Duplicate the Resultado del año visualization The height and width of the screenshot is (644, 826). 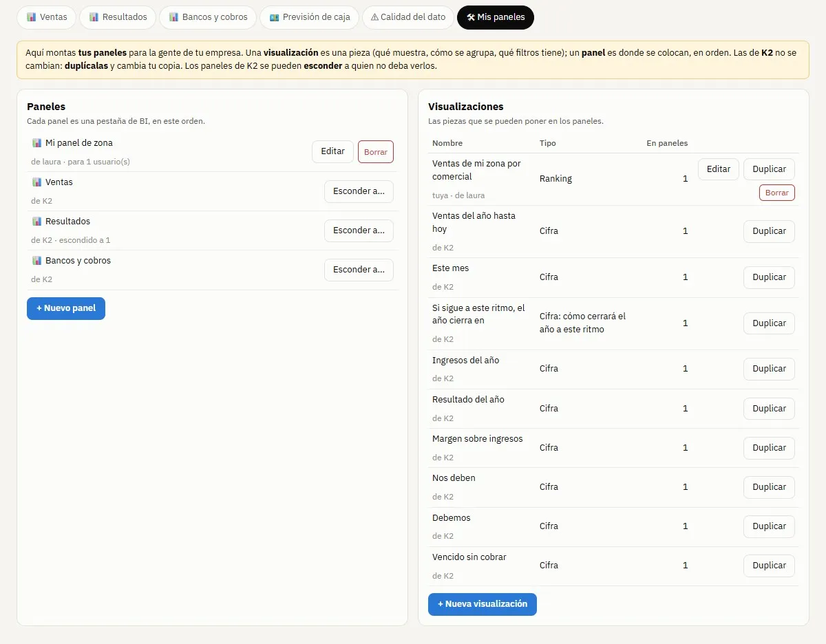(x=769, y=409)
